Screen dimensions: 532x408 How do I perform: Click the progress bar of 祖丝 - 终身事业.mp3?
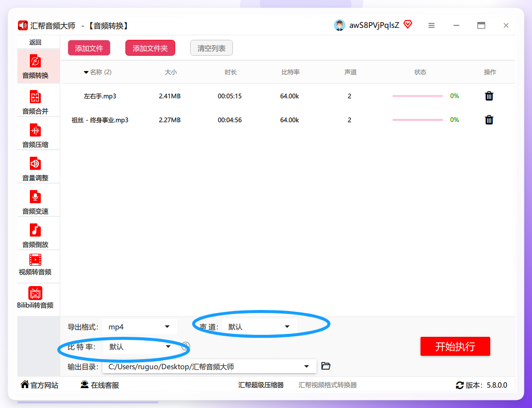click(418, 120)
